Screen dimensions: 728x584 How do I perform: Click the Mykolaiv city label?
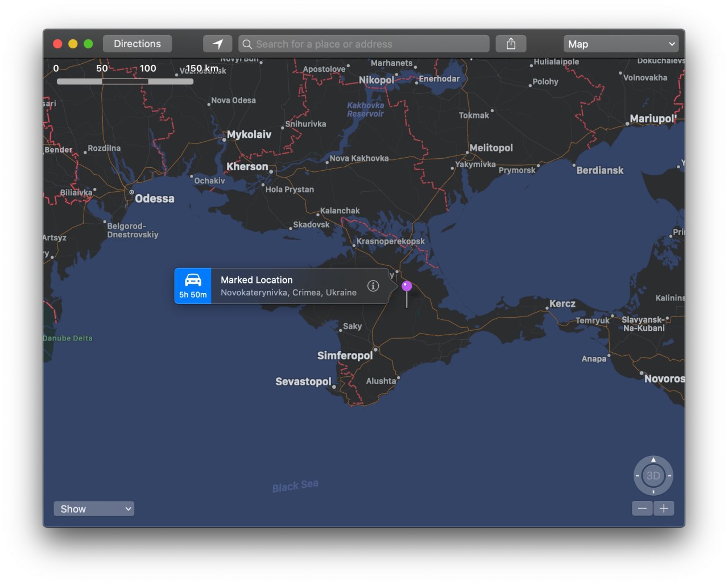[249, 134]
